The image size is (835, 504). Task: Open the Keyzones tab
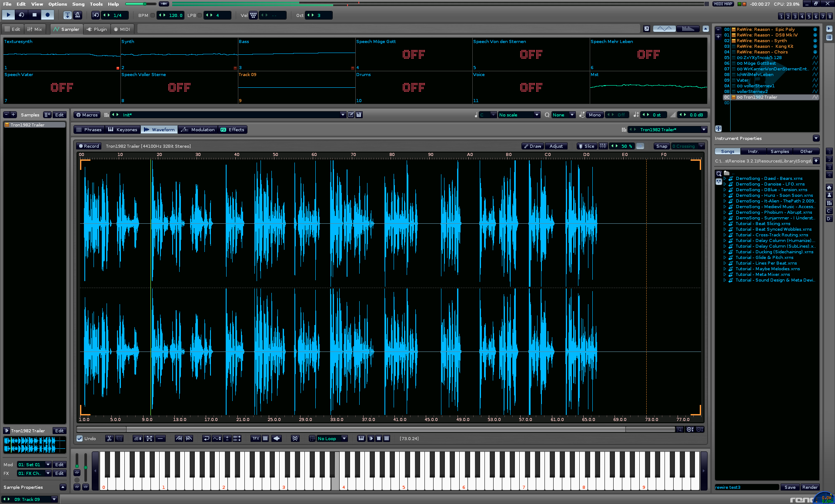[x=122, y=129]
